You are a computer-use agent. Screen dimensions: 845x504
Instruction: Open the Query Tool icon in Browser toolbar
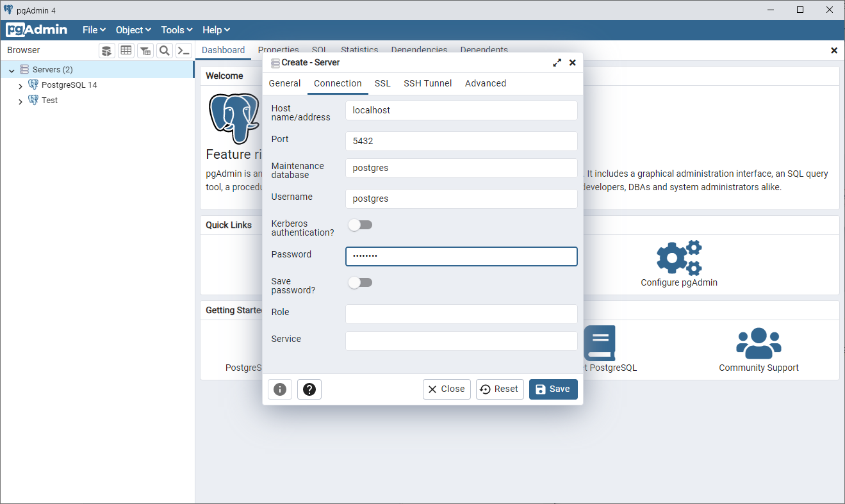(x=107, y=51)
